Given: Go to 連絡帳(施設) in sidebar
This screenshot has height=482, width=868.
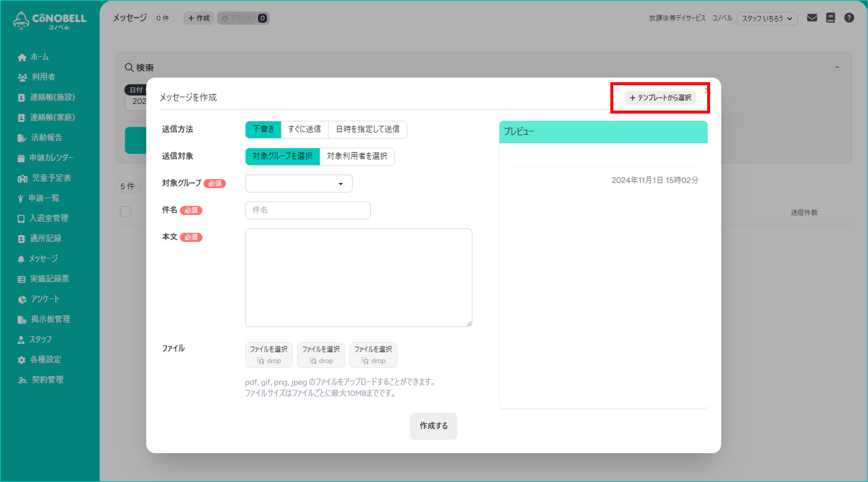Looking at the screenshot, I should click(46, 97).
